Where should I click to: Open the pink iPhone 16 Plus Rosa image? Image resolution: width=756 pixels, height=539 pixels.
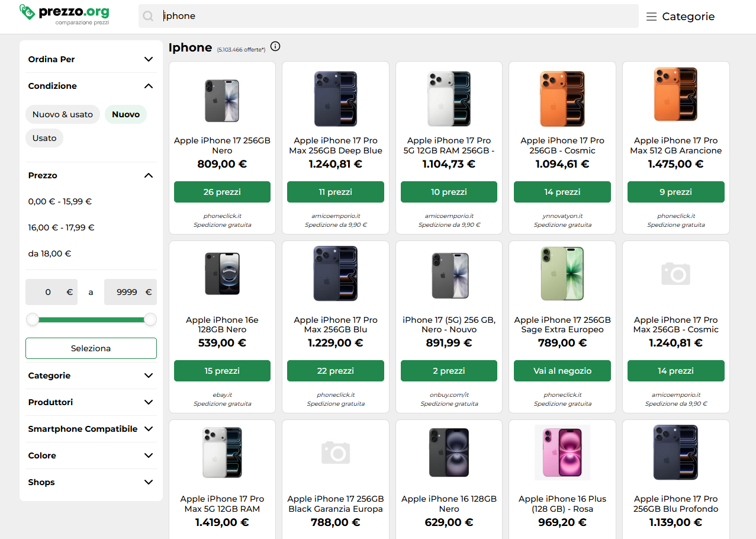(x=562, y=453)
